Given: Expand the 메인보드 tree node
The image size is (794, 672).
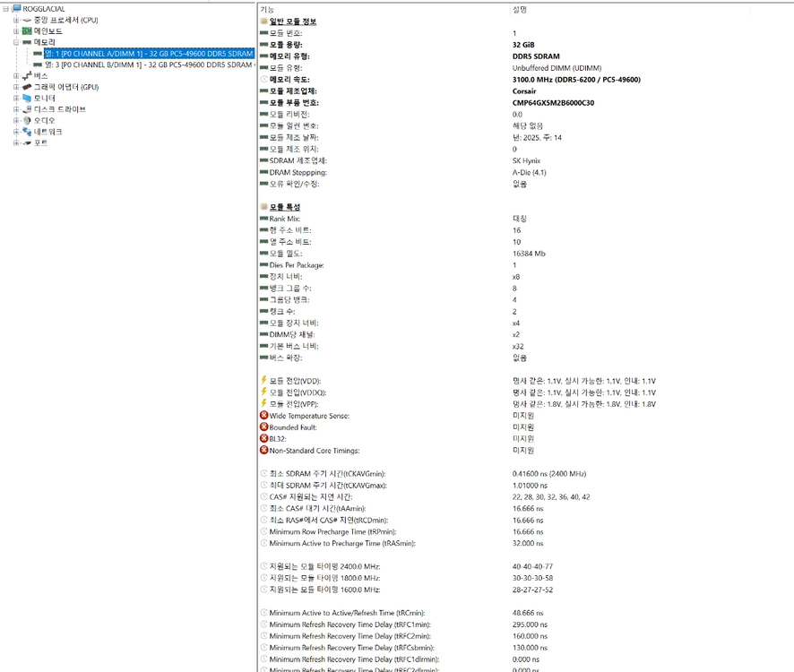Looking at the screenshot, I should pyautogui.click(x=16, y=31).
